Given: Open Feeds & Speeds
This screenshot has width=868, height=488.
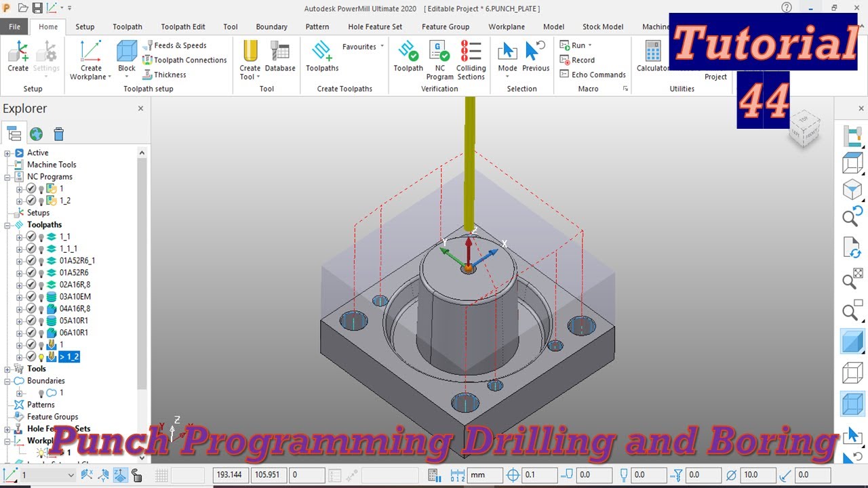Looking at the screenshot, I should point(175,45).
